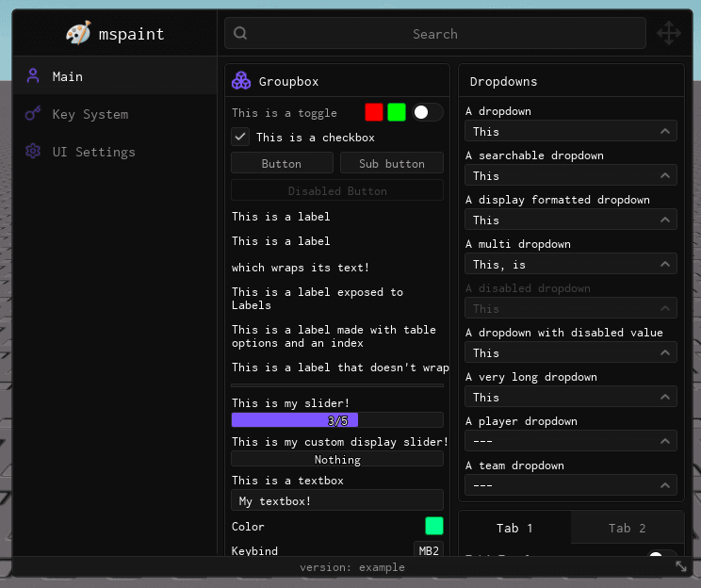The height and width of the screenshot is (588, 701).
Task: Click label 'made with table options and an index'
Action: pos(334,336)
